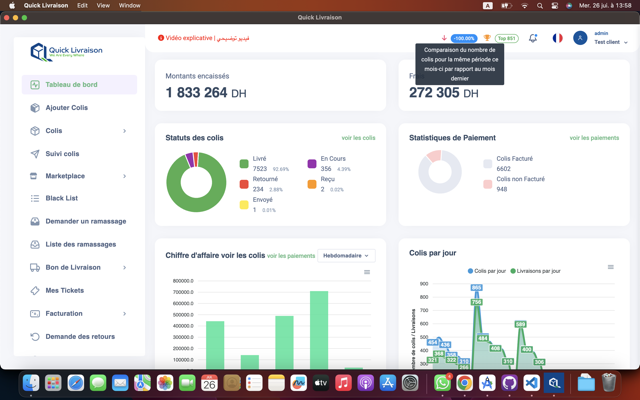Toggle the Colis par jour legend series
The image size is (640, 400).
pos(487,271)
